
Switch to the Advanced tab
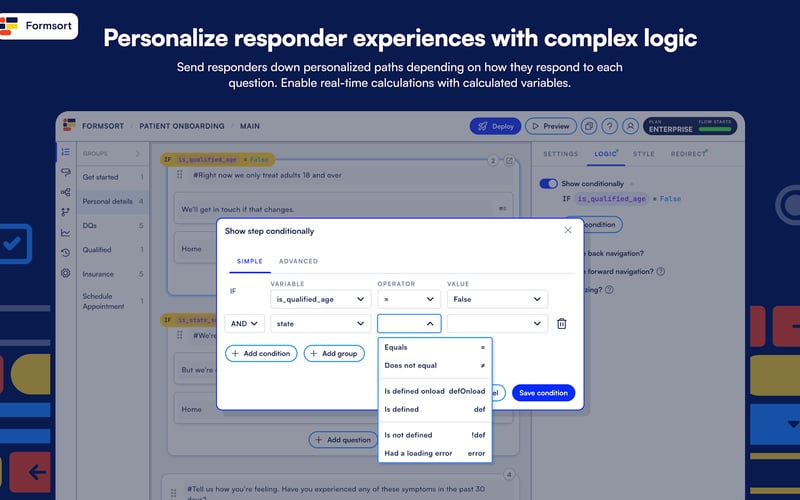point(298,261)
